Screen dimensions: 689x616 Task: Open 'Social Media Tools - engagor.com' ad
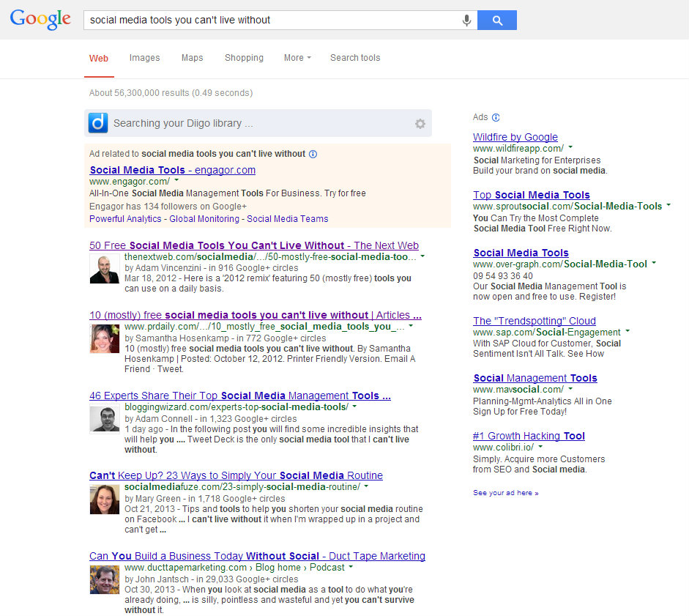click(x=172, y=170)
